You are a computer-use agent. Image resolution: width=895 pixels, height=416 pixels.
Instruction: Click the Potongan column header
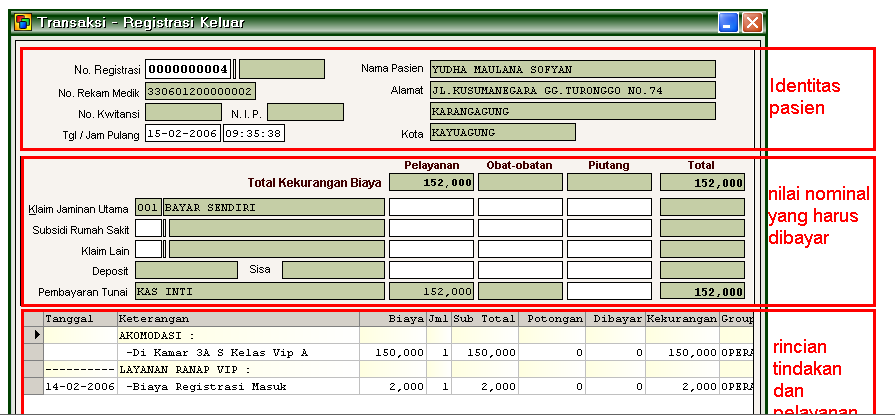pos(552,319)
